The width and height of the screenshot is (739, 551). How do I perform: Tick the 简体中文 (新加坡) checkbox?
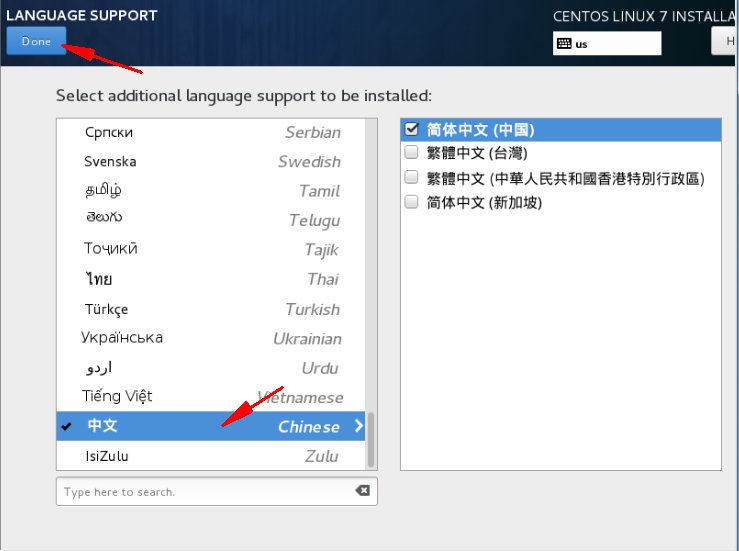(411, 202)
